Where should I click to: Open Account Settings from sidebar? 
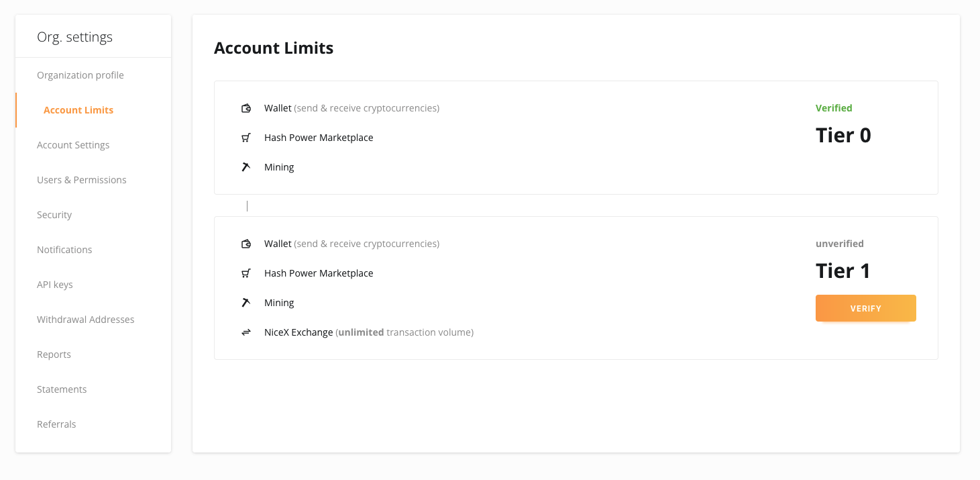pos(73,144)
